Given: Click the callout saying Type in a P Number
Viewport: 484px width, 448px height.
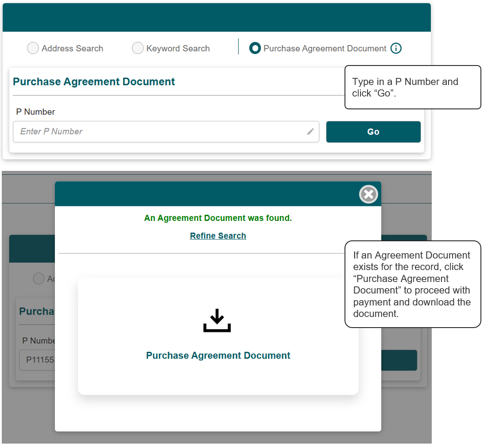Looking at the screenshot, I should 412,87.
